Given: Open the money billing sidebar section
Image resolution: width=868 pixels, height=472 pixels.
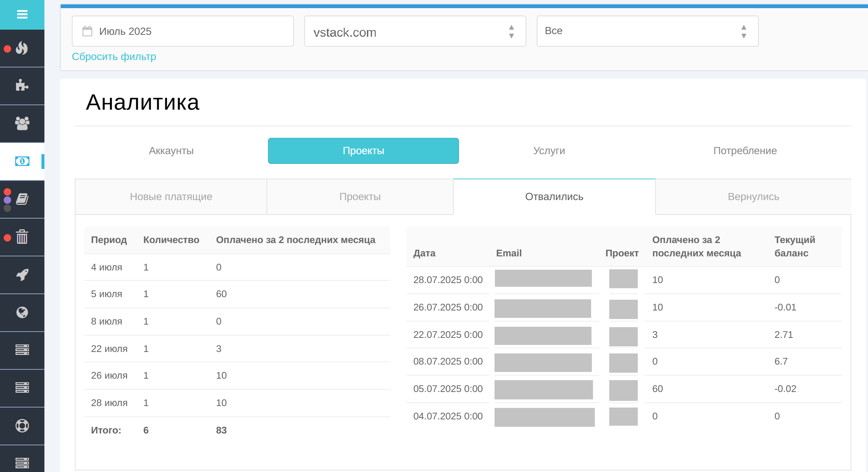Looking at the screenshot, I should [x=22, y=161].
